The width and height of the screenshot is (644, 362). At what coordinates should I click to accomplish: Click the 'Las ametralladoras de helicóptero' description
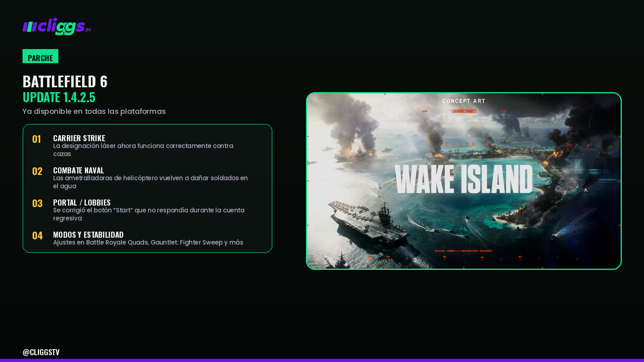[151, 182]
